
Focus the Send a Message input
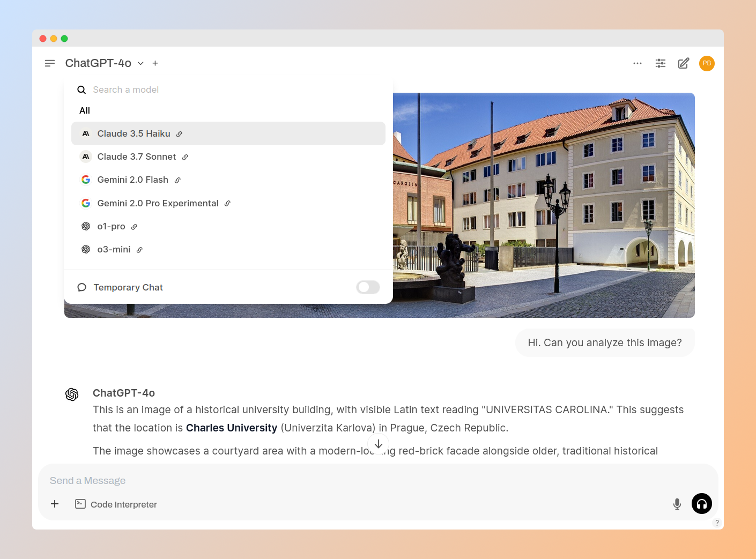coord(378,481)
